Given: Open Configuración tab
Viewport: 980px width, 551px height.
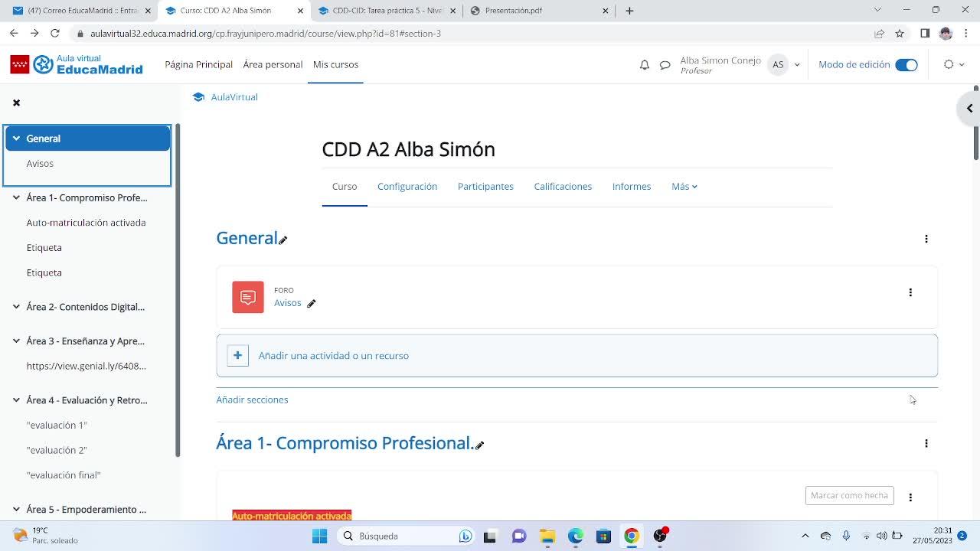Looking at the screenshot, I should pyautogui.click(x=407, y=187).
